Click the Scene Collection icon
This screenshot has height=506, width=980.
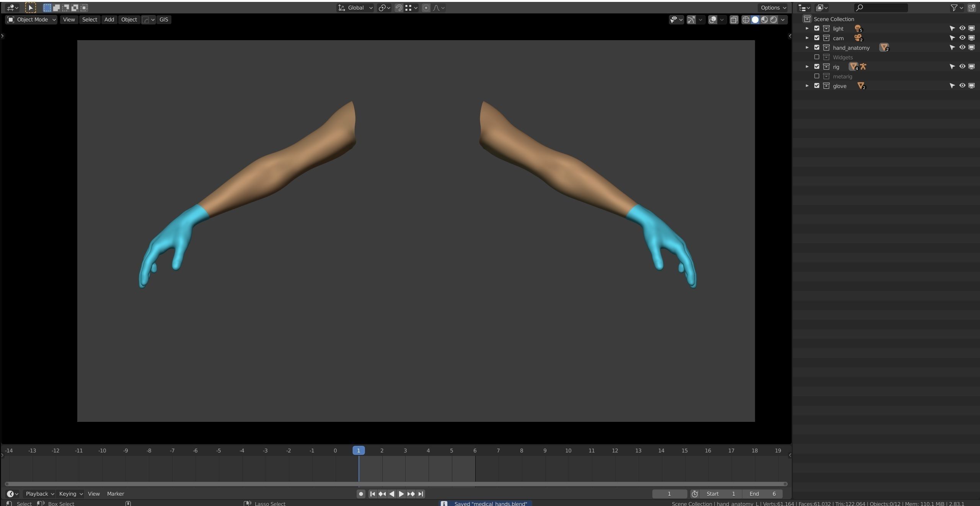click(807, 19)
